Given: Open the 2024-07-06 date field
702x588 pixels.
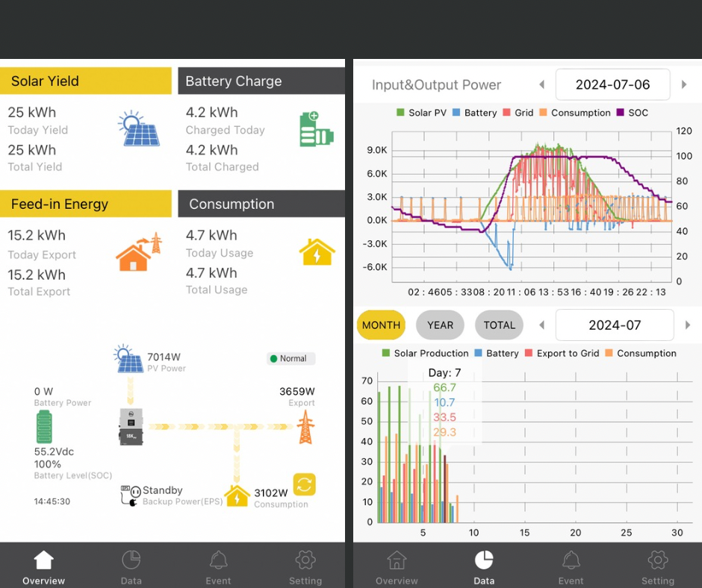Looking at the screenshot, I should point(612,85).
